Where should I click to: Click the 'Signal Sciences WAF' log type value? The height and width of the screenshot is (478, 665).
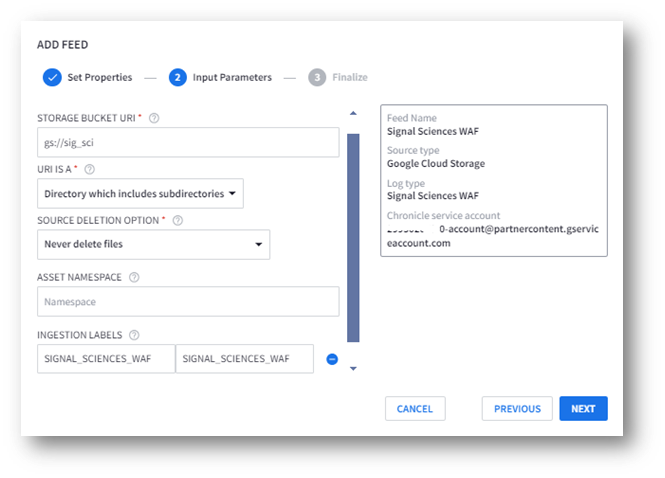[433, 196]
